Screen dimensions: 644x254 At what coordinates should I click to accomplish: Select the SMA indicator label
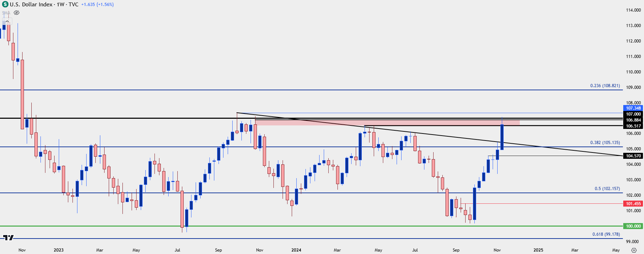tap(6, 13)
